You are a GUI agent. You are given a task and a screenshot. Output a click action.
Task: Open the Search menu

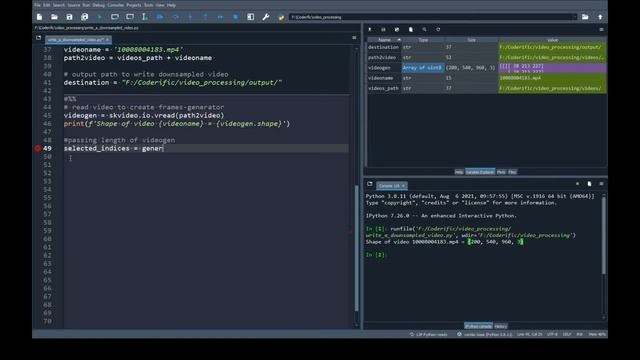click(x=59, y=5)
